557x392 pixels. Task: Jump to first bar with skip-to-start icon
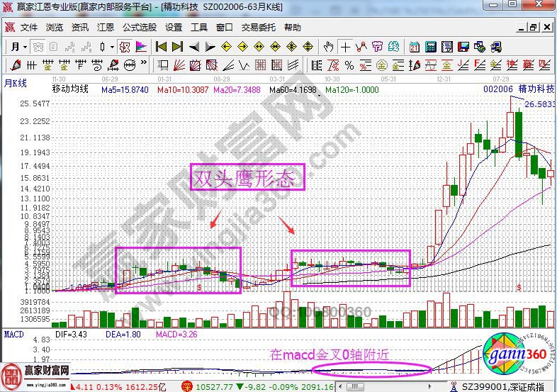pyautogui.click(x=161, y=47)
